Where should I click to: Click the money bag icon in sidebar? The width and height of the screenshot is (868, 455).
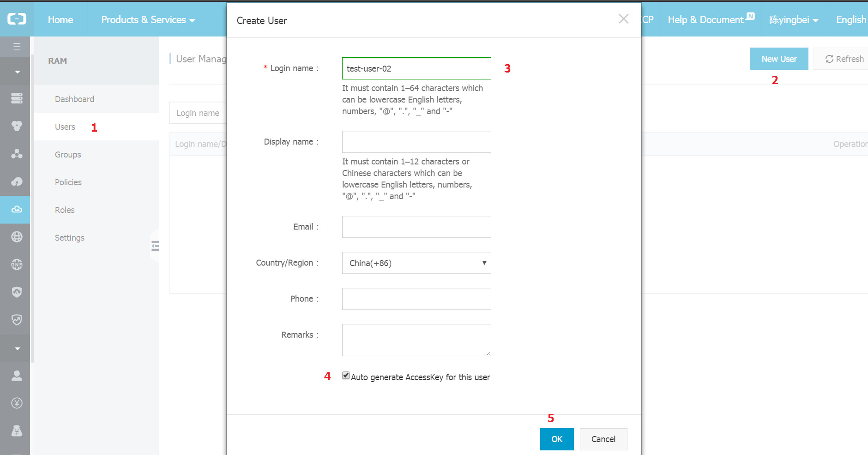coord(17,431)
